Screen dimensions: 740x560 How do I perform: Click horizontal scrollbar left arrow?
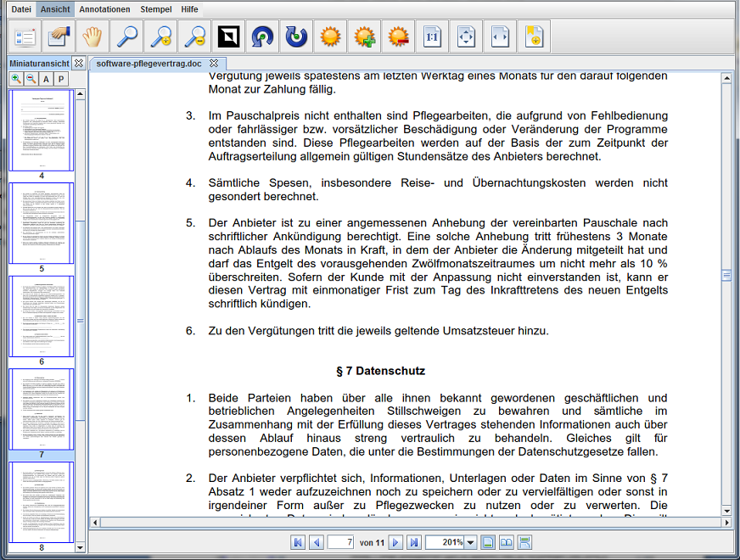click(95, 523)
